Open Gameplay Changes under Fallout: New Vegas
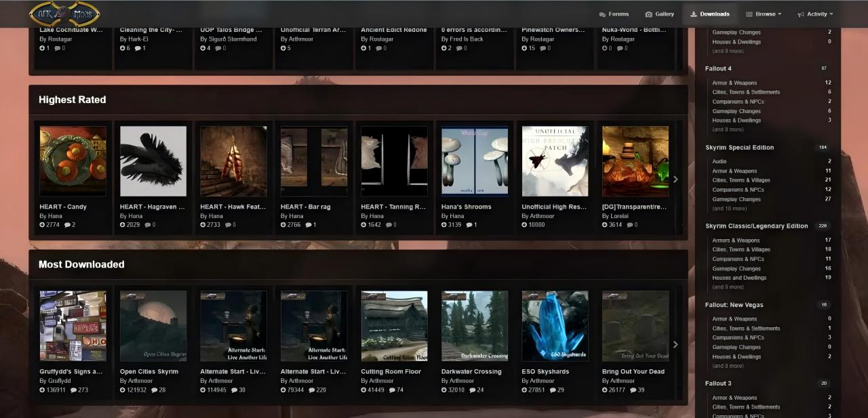 pyautogui.click(x=736, y=347)
